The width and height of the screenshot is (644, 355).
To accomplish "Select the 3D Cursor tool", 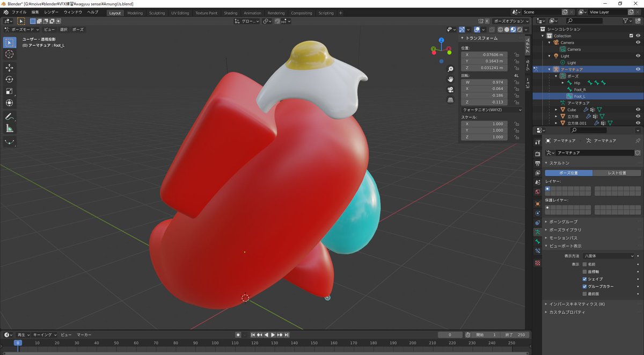I will click(x=10, y=54).
